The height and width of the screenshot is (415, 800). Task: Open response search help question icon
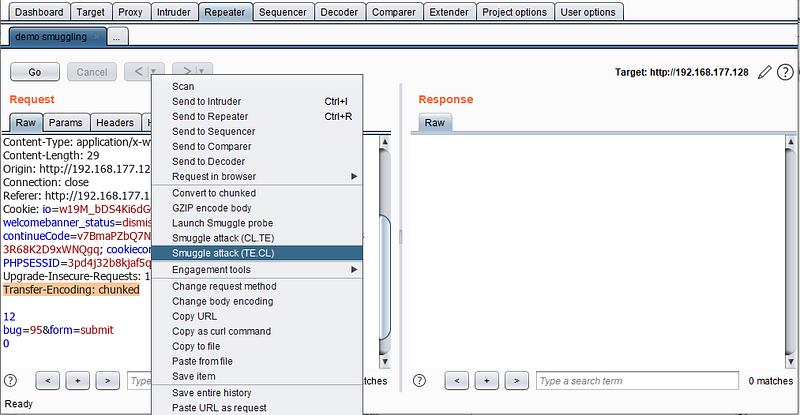click(x=419, y=380)
